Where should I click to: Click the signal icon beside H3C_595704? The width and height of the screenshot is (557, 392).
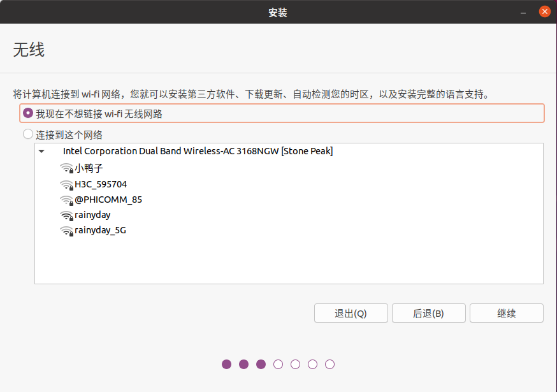(x=65, y=184)
